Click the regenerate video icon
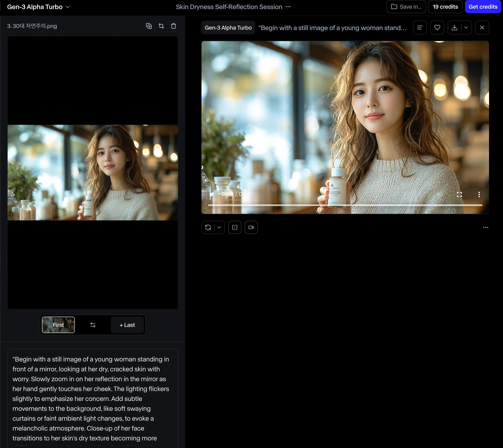This screenshot has width=503, height=448. (x=208, y=227)
